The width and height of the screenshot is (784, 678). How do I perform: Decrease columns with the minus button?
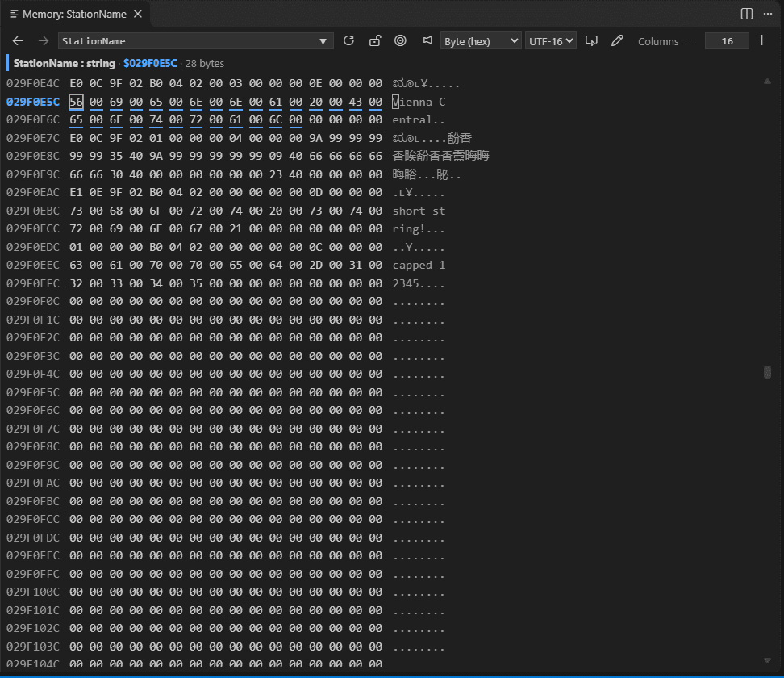[x=691, y=41]
